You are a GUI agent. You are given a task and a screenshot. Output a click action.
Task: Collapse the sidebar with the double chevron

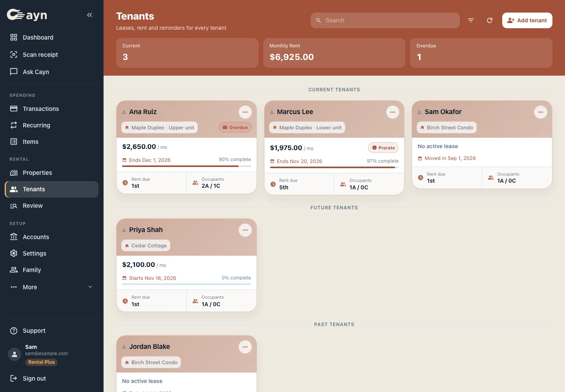click(89, 15)
